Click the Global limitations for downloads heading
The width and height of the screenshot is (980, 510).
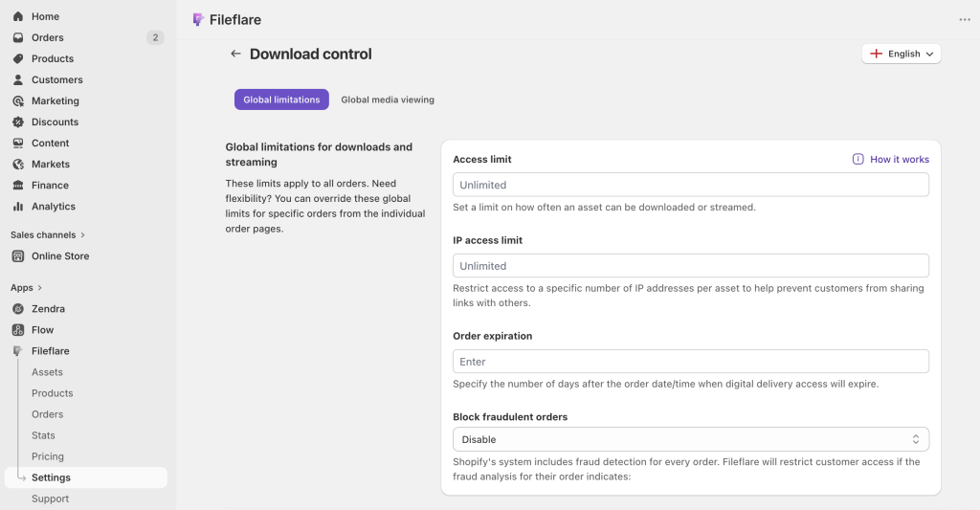pos(319,154)
